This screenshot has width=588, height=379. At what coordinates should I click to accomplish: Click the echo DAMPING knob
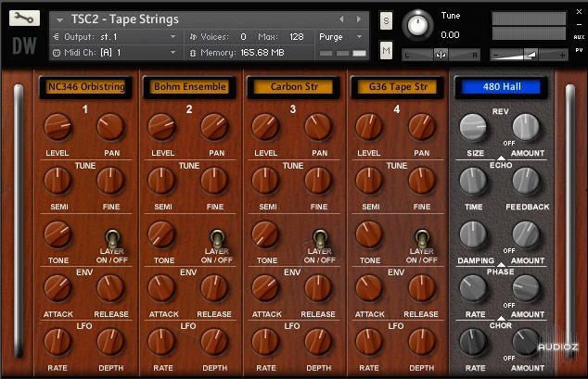(473, 234)
